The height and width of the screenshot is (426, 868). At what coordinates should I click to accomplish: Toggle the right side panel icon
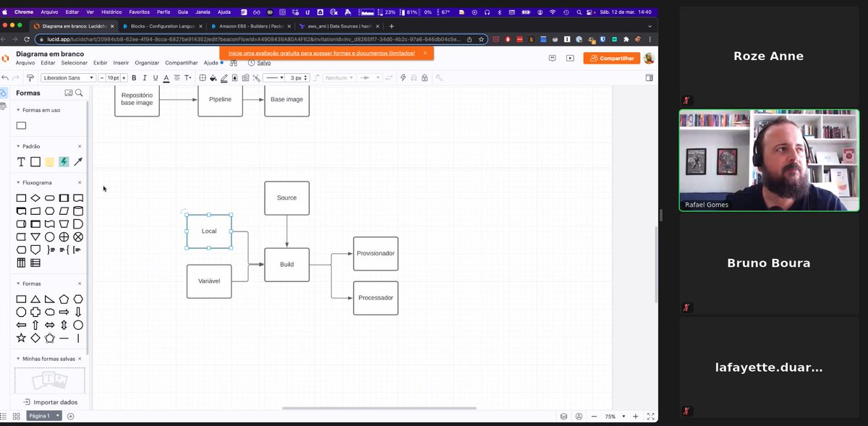(649, 77)
